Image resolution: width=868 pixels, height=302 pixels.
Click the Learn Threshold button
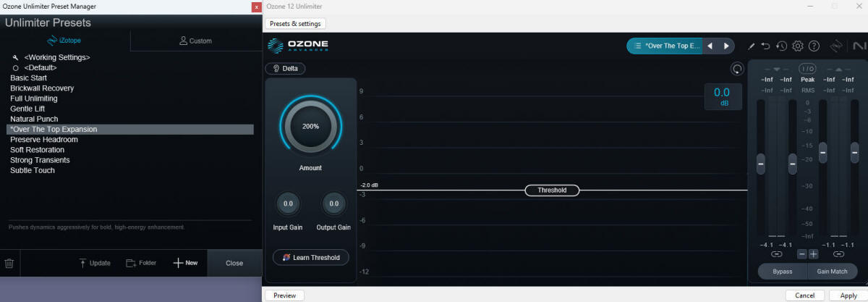pyautogui.click(x=311, y=257)
